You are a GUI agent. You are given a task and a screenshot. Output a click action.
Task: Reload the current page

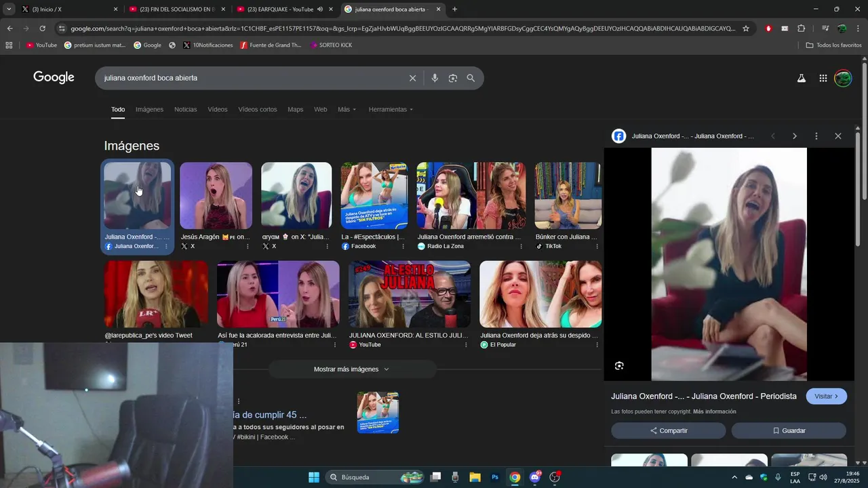click(x=42, y=28)
